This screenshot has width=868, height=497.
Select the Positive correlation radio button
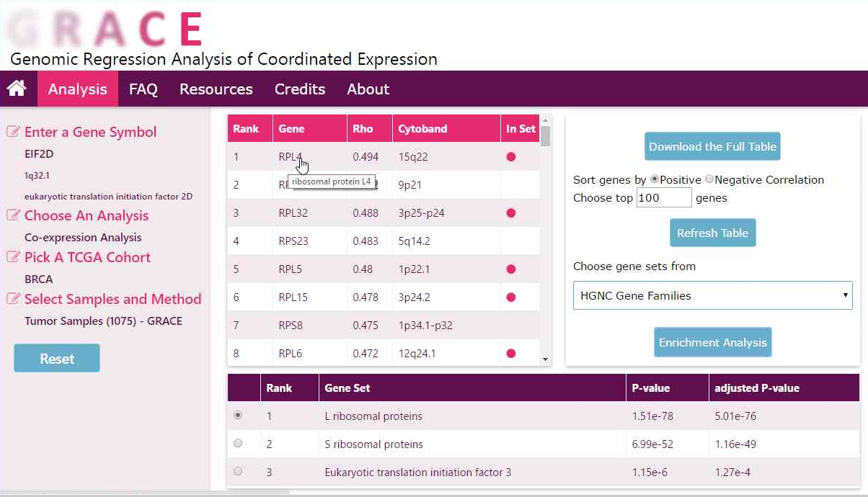click(655, 179)
